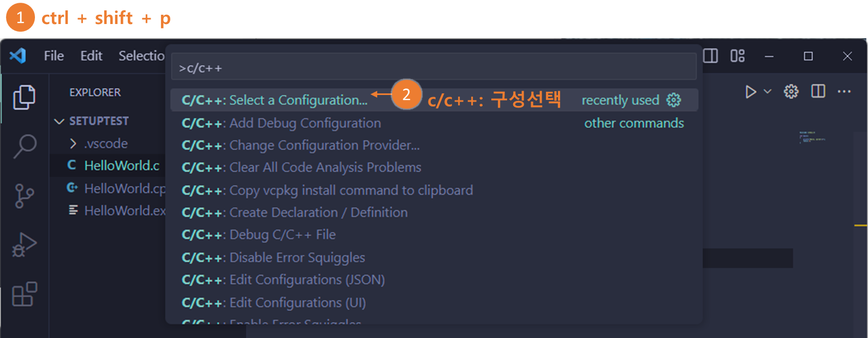This screenshot has width=868, height=338.
Task: Choose C/C++: Edit Configurations (JSON)
Action: [x=434, y=280]
